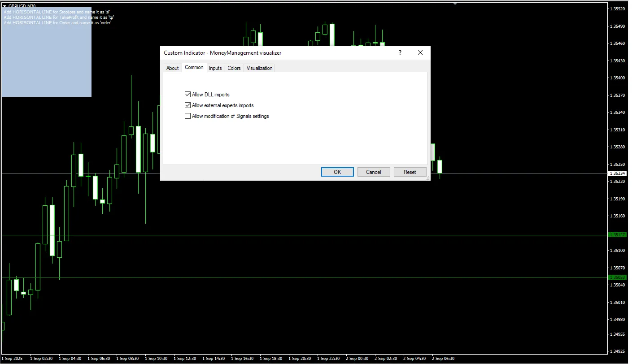The width and height of the screenshot is (632, 364).
Task: Enable Allow modification of Signals settings
Action: [187, 116]
